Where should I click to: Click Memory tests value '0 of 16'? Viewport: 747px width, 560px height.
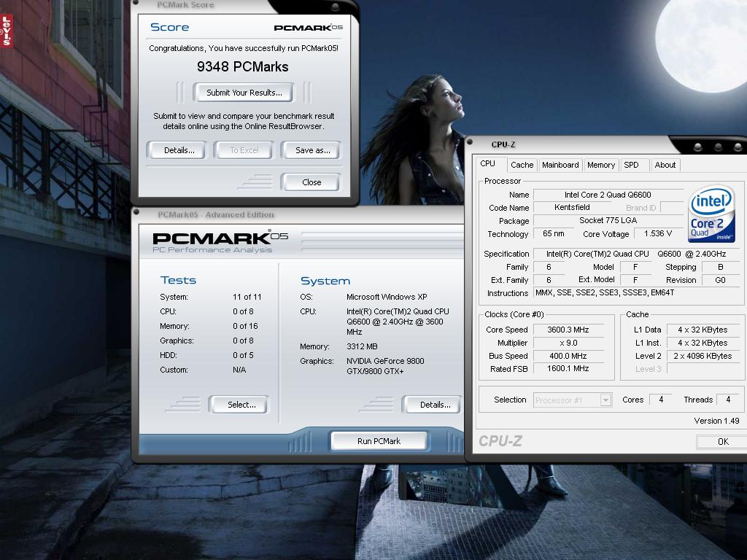click(x=245, y=326)
